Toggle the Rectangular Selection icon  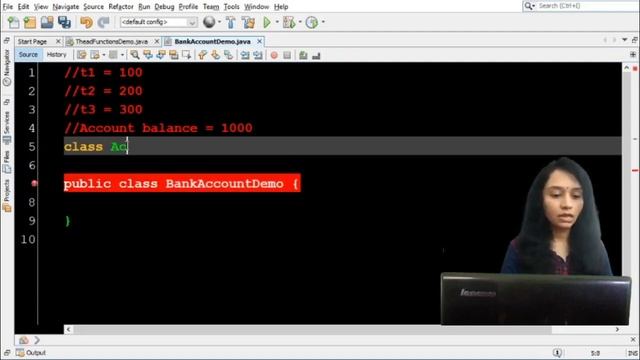pyautogui.click(x=187, y=55)
